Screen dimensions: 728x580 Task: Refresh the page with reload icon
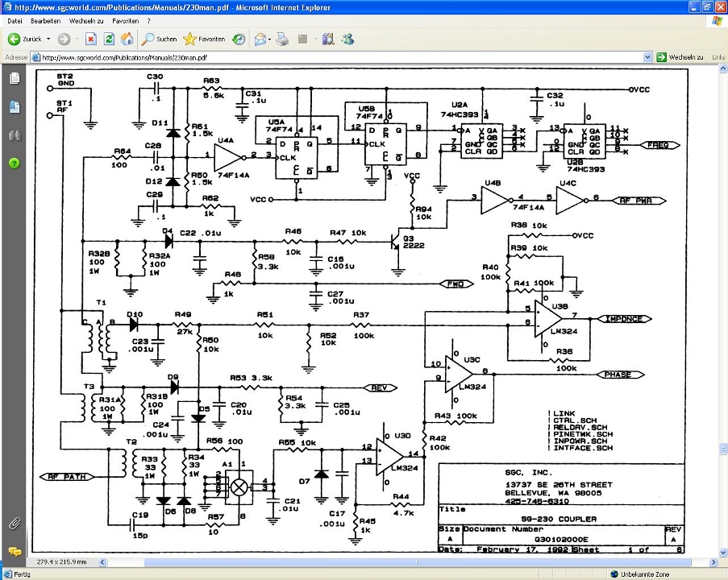point(109,39)
